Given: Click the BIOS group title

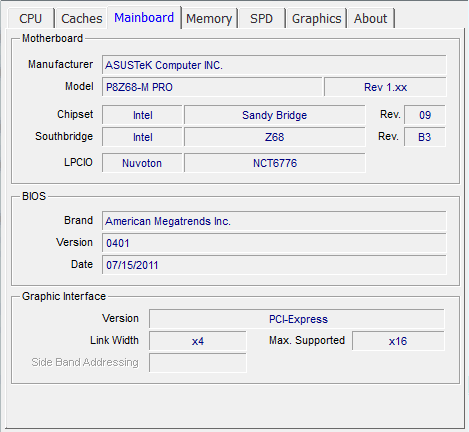Looking at the screenshot, I should [x=34, y=196].
